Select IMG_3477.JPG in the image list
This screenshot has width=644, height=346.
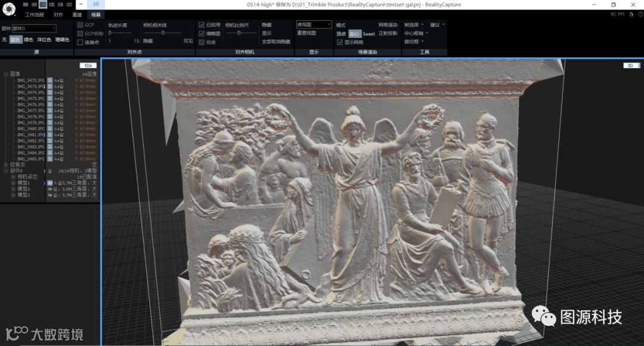[x=31, y=110]
